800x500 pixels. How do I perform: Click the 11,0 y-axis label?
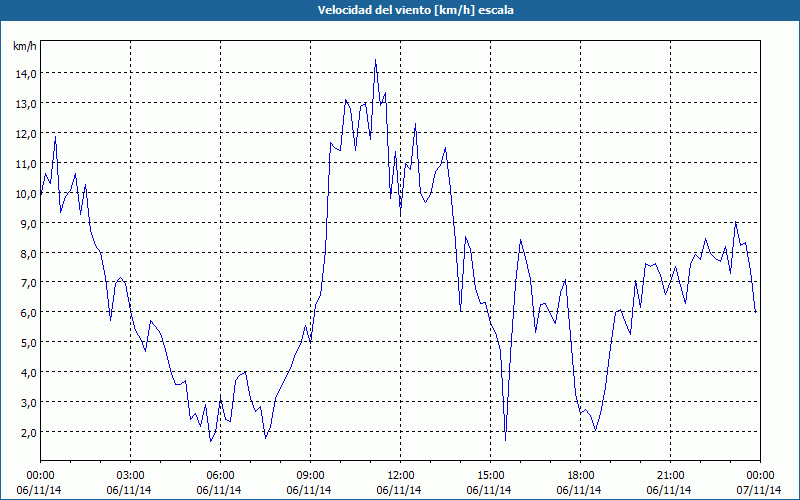26,164
